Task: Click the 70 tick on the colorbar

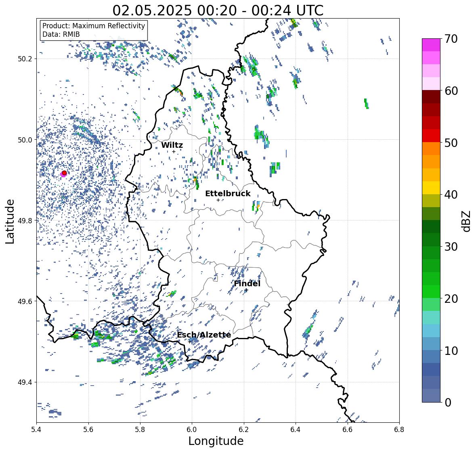Action: 451,39
